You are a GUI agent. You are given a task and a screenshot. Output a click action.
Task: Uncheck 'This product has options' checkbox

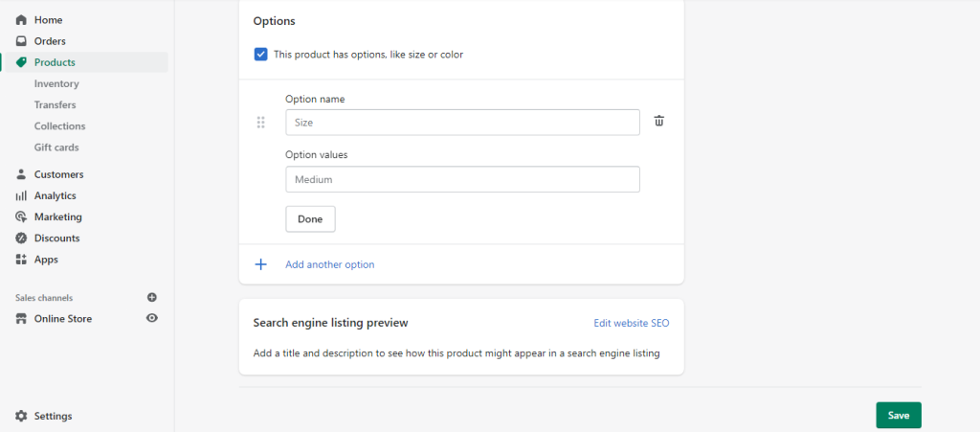[260, 55]
